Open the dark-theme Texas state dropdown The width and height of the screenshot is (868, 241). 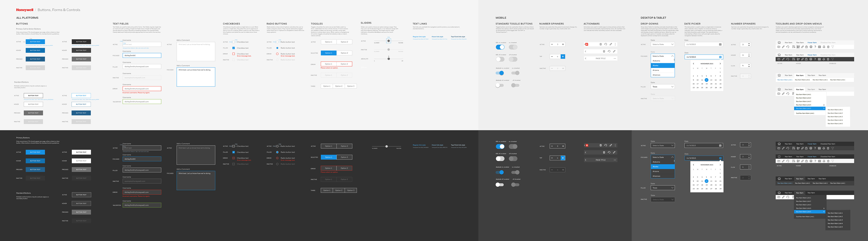[663, 188]
